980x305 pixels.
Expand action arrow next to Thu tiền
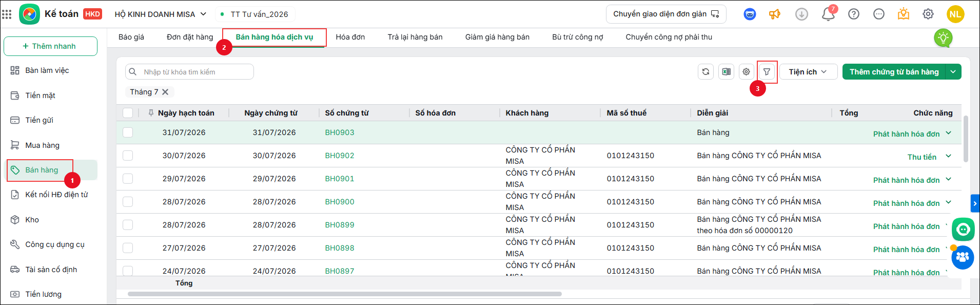coord(948,156)
